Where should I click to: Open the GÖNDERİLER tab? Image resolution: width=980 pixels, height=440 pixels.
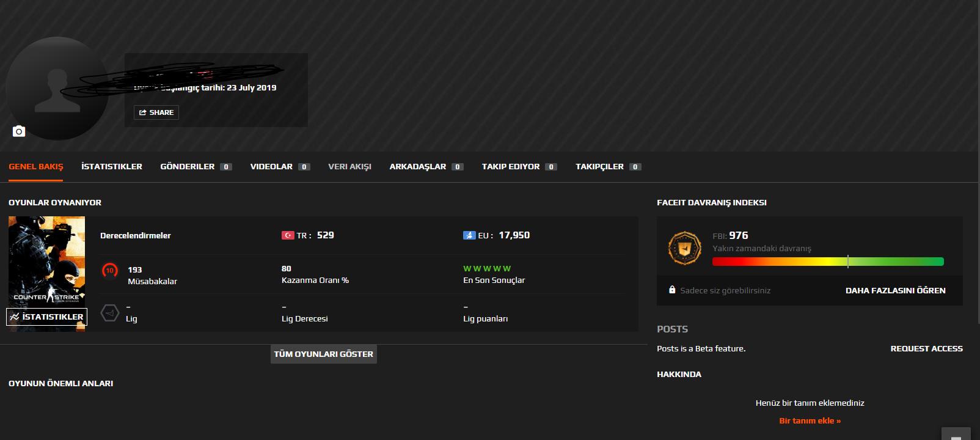(196, 166)
